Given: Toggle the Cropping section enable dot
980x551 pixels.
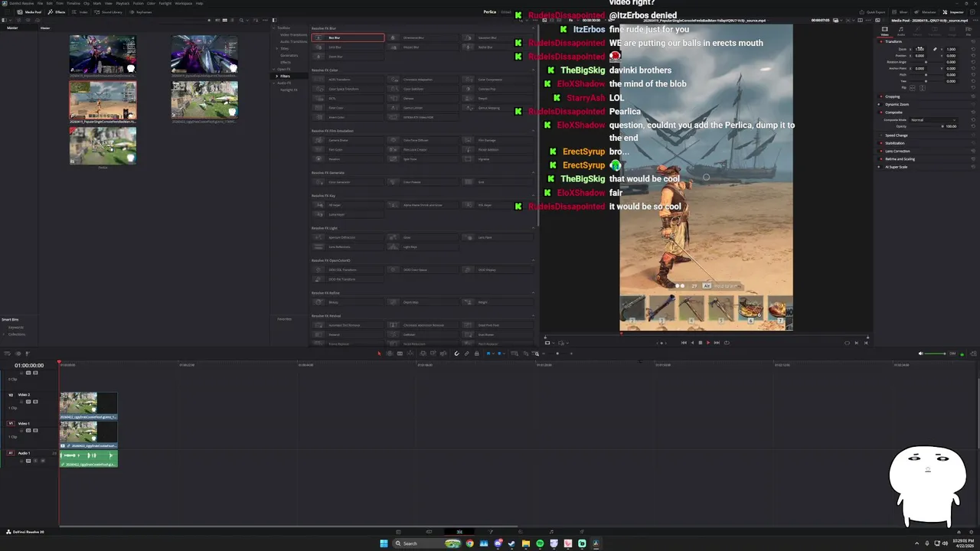Looking at the screenshot, I should 881,96.
